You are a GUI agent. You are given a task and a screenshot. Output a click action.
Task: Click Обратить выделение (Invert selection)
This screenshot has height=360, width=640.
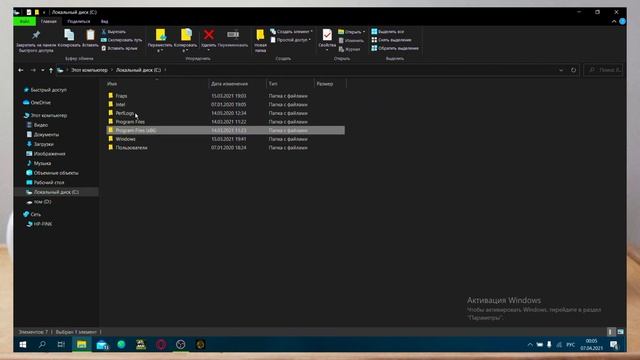click(x=395, y=48)
